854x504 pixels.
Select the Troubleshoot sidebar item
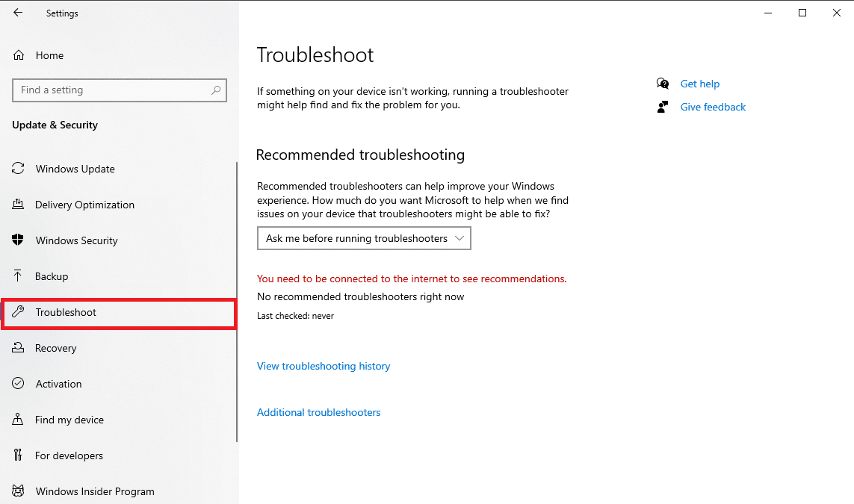[119, 313]
